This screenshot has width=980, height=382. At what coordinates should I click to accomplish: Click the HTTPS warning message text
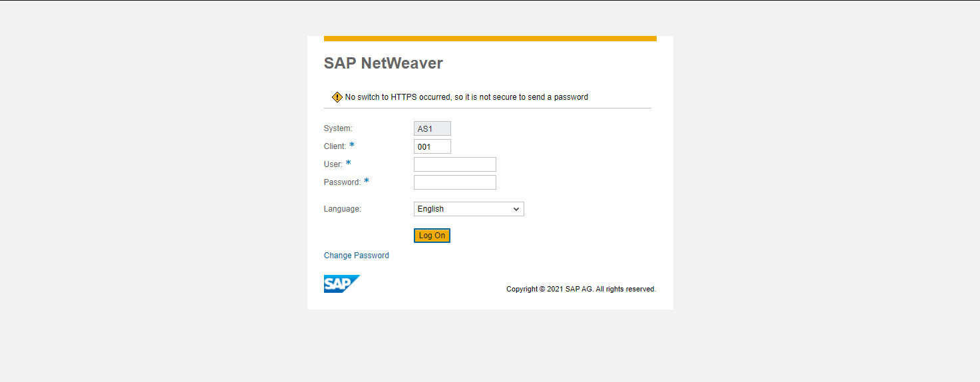[x=466, y=97]
